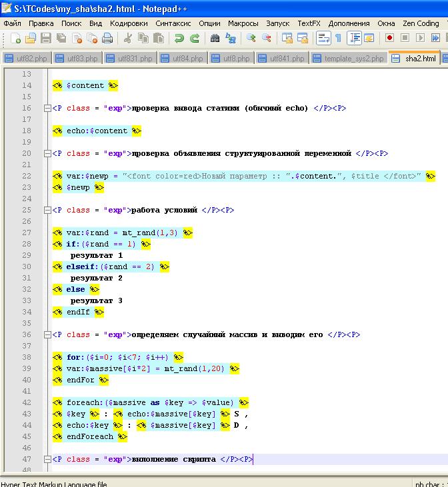Synchronize vertical scrolling icon
The width and height of the screenshot is (448, 487).
(x=287, y=38)
